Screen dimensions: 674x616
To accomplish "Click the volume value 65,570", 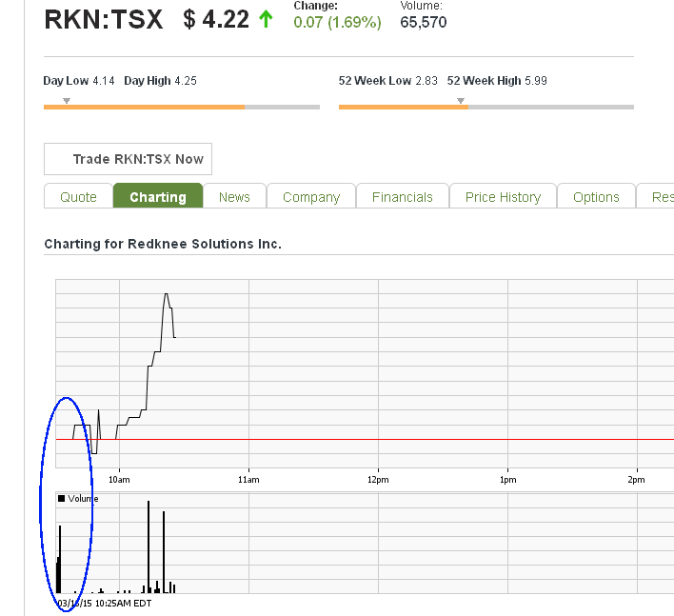I will [424, 22].
